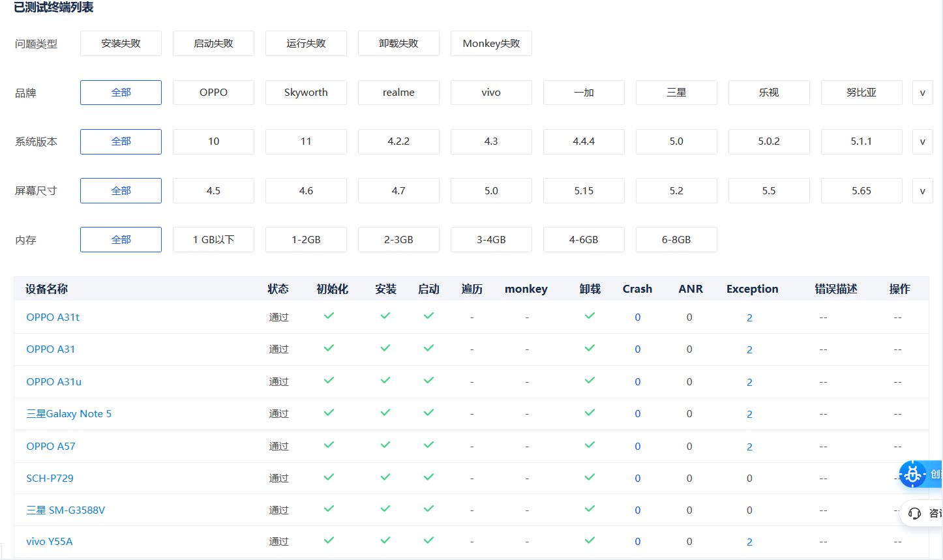The image size is (943, 560).
Task: Open the floating customer service chat icon
Action: point(913,513)
